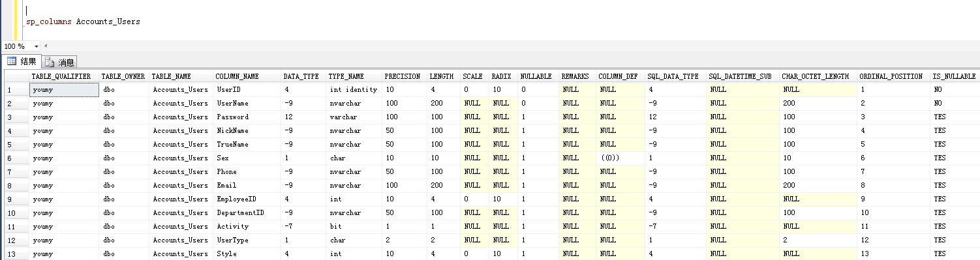The image size is (980, 260).
Task: Switch to the 消息 messages tab
Action: click(x=60, y=63)
